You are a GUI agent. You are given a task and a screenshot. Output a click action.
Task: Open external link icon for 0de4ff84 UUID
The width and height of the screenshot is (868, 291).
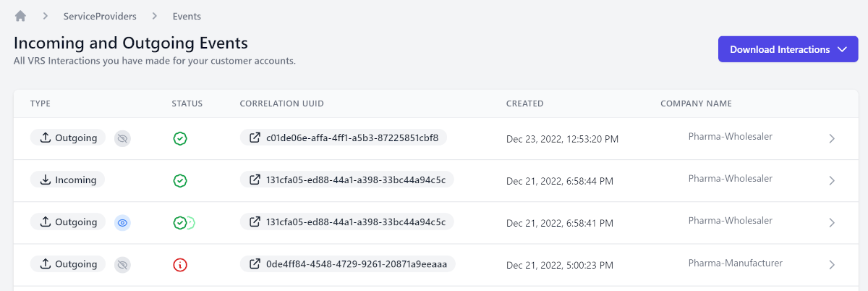tap(255, 264)
